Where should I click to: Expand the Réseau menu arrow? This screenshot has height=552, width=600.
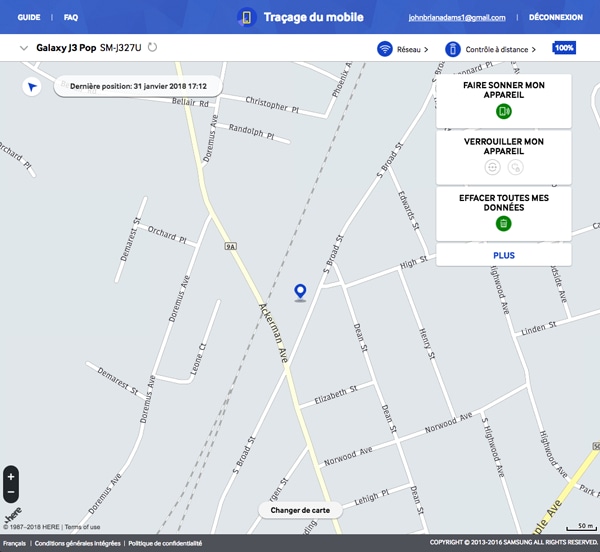pyautogui.click(x=426, y=50)
